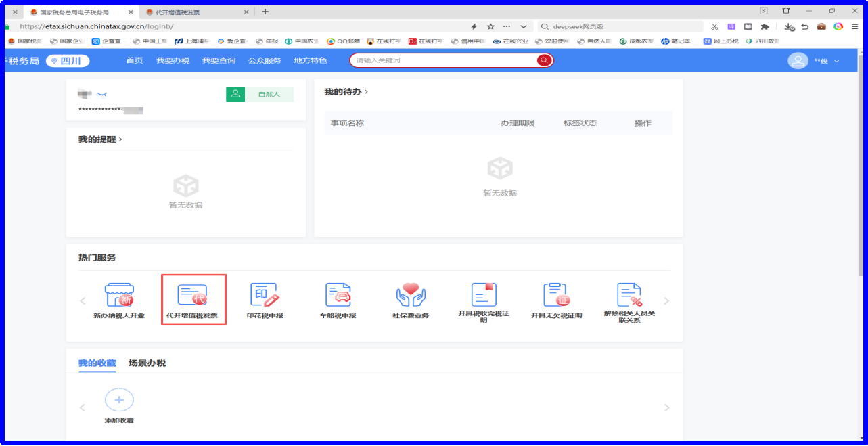This screenshot has height=446, width=868.
Task: Expand 我的待办 section arrow
Action: [366, 92]
